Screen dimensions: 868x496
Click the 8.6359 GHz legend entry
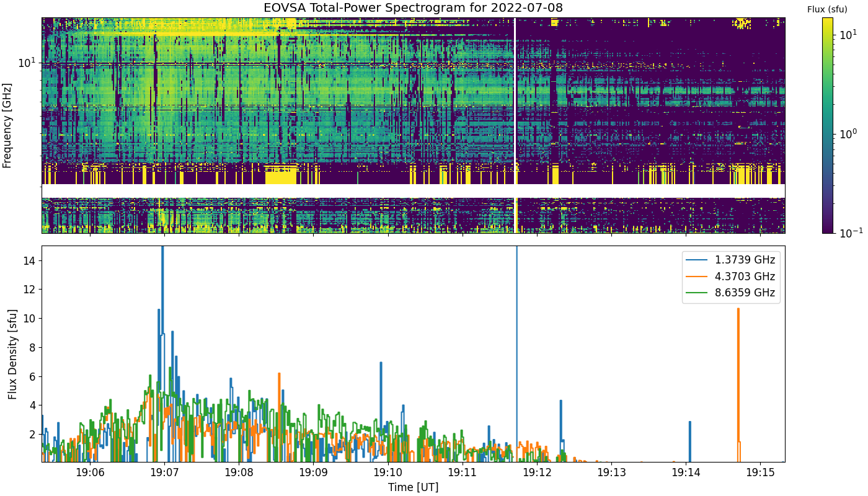[x=731, y=293]
